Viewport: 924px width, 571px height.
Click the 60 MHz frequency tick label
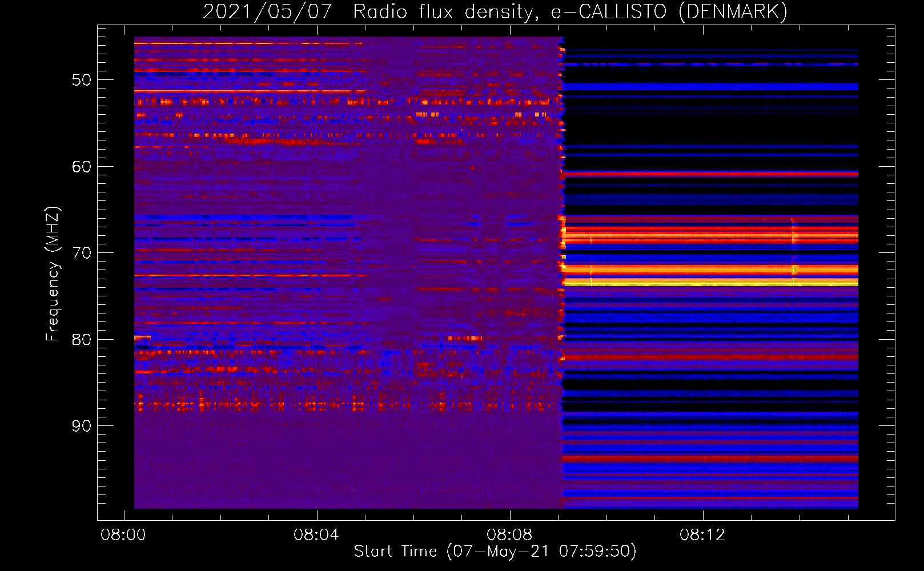[82, 167]
